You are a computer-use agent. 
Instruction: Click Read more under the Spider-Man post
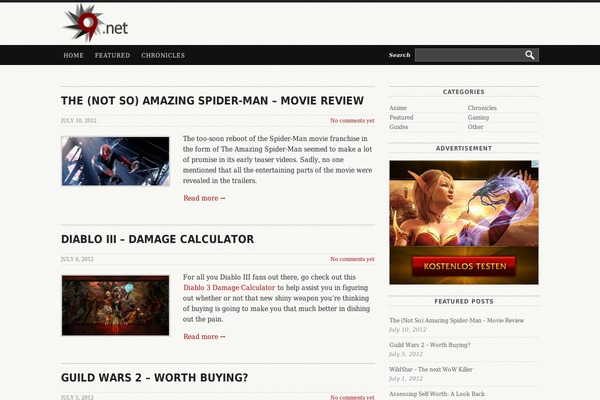tap(204, 198)
